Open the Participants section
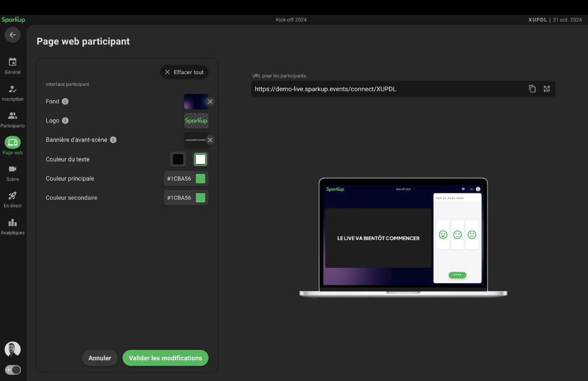The width and height of the screenshot is (588, 381). pos(13,119)
